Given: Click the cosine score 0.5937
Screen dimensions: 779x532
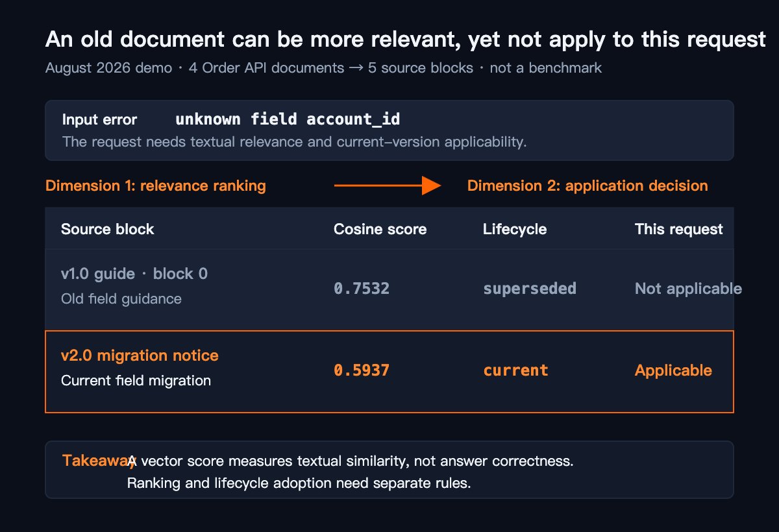Looking at the screenshot, I should (x=362, y=370).
